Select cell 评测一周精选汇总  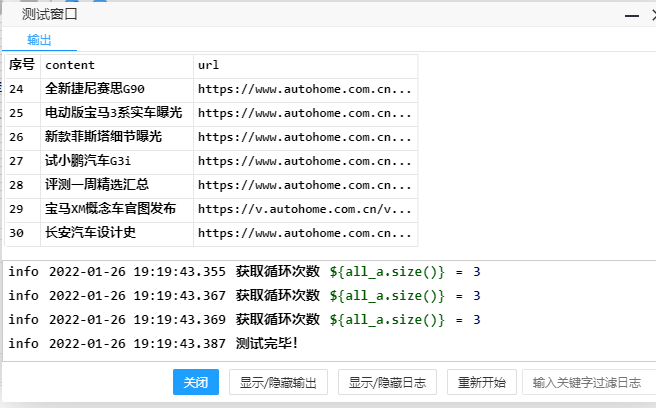(117, 186)
